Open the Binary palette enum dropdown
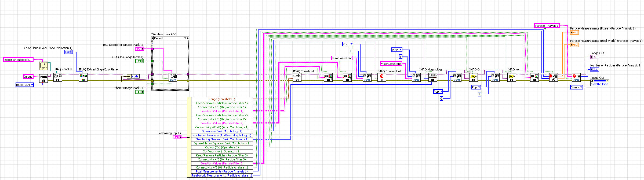644x180 pixels. (x=576, y=87)
